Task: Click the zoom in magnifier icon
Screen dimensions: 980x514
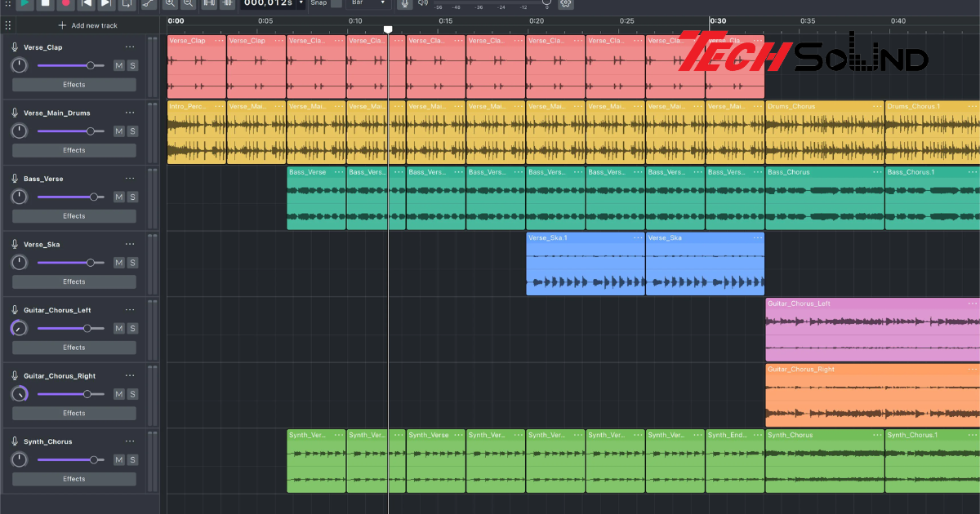Action: coord(171,3)
